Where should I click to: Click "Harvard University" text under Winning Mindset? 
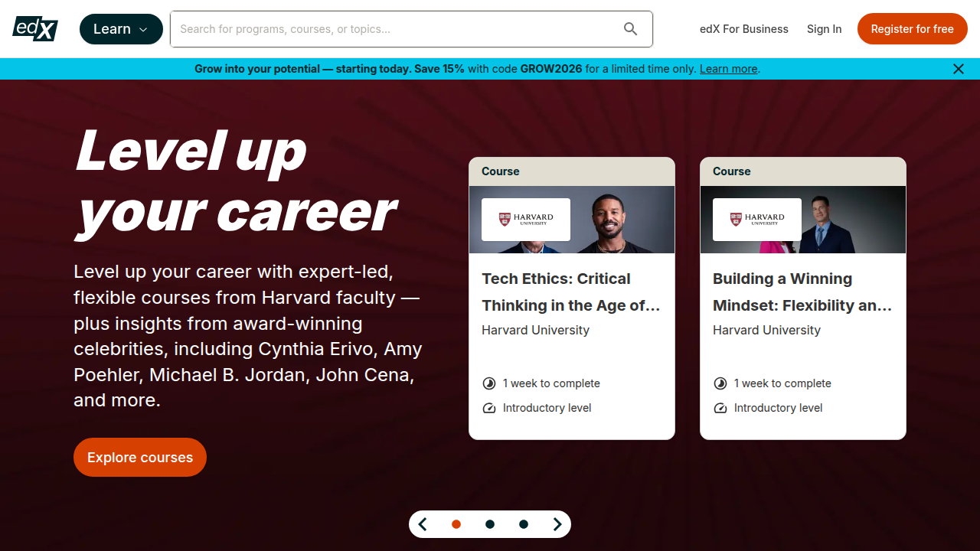(x=767, y=330)
